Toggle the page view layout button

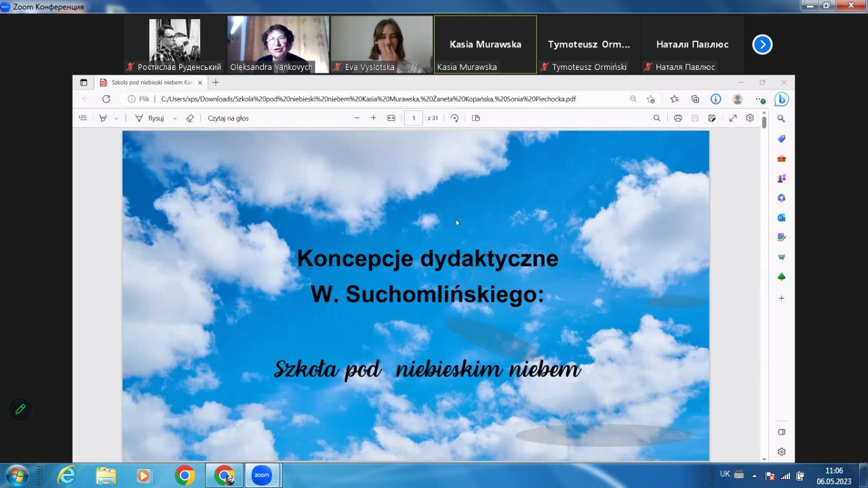pyautogui.click(x=476, y=118)
